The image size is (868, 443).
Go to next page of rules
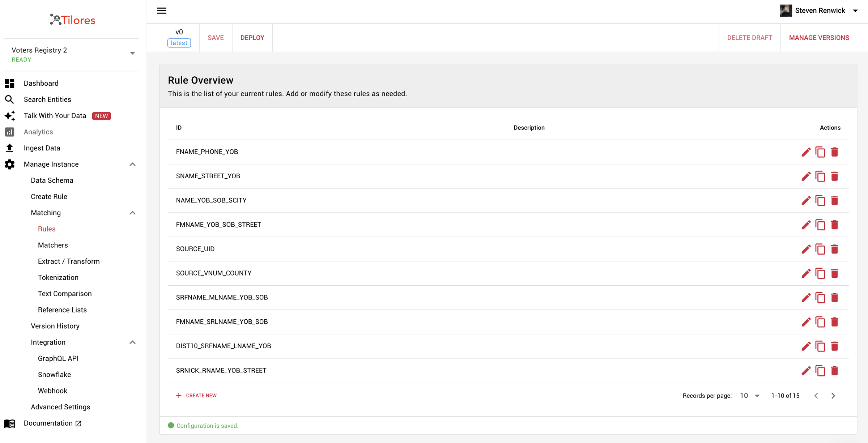[x=833, y=396]
